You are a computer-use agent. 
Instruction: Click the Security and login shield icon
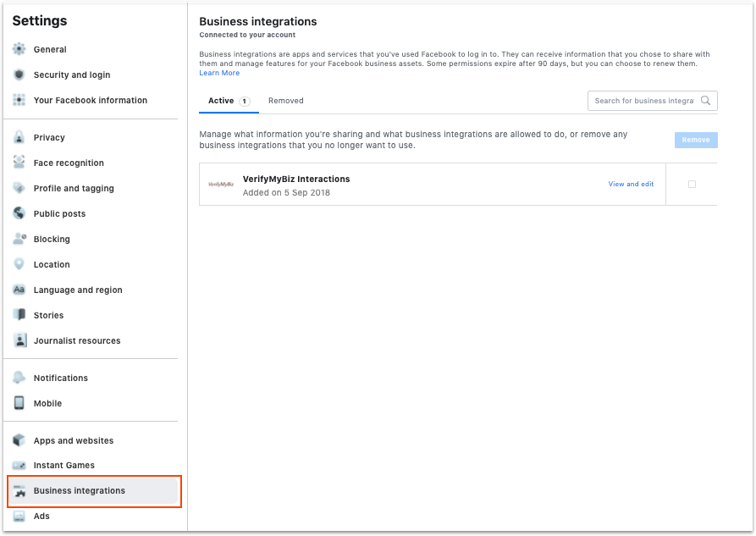pyautogui.click(x=19, y=75)
